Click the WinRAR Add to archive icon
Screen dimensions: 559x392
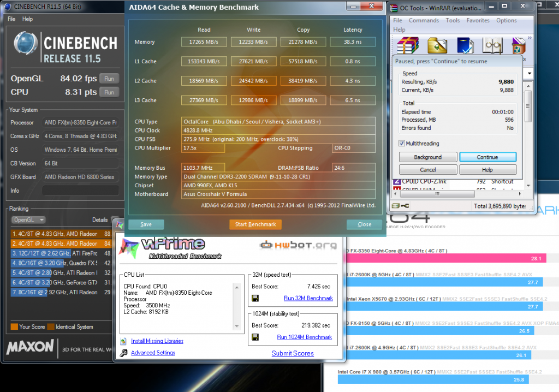point(407,46)
